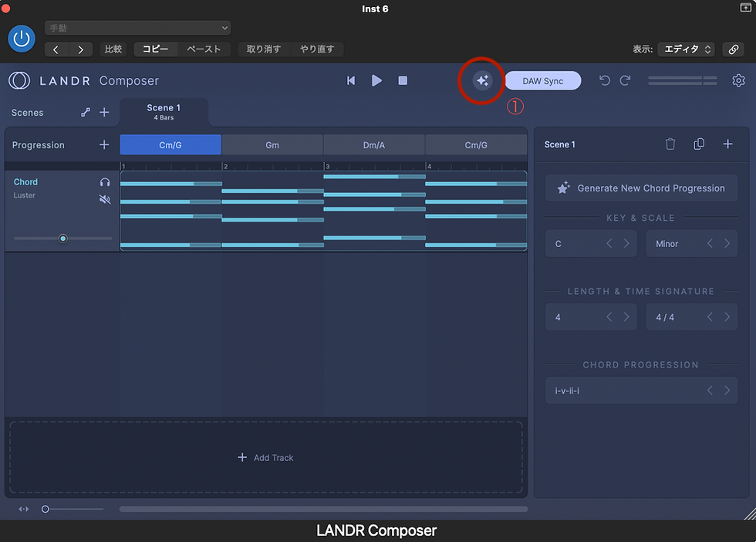Stop playback with the Stop button
The height and width of the screenshot is (542, 756).
[x=403, y=80]
